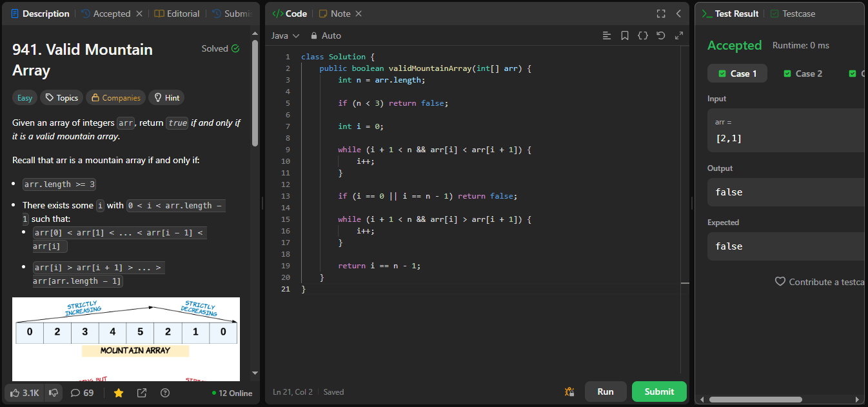Open the Java language dropdown
This screenshot has width=868, height=407.
point(285,35)
